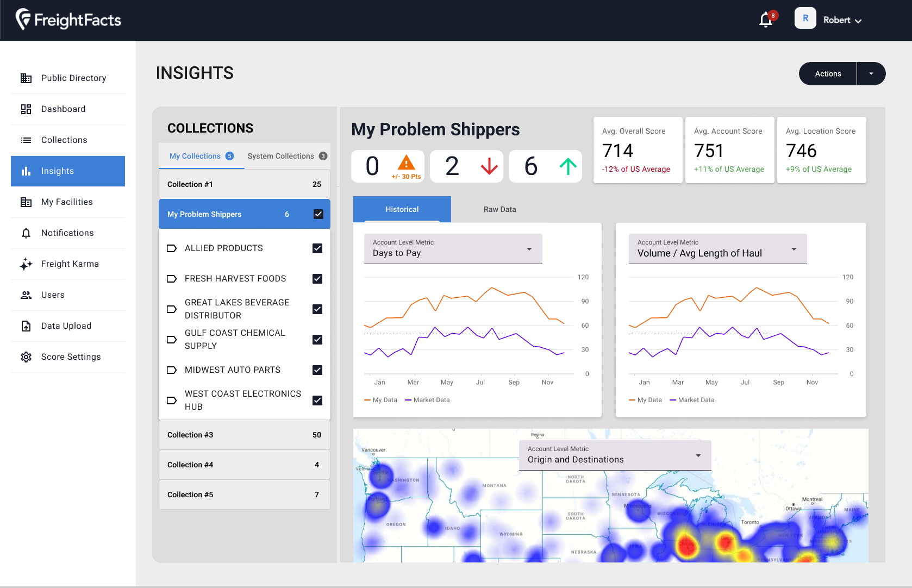
Task: Open Collection #3 in the list
Action: [x=244, y=435]
